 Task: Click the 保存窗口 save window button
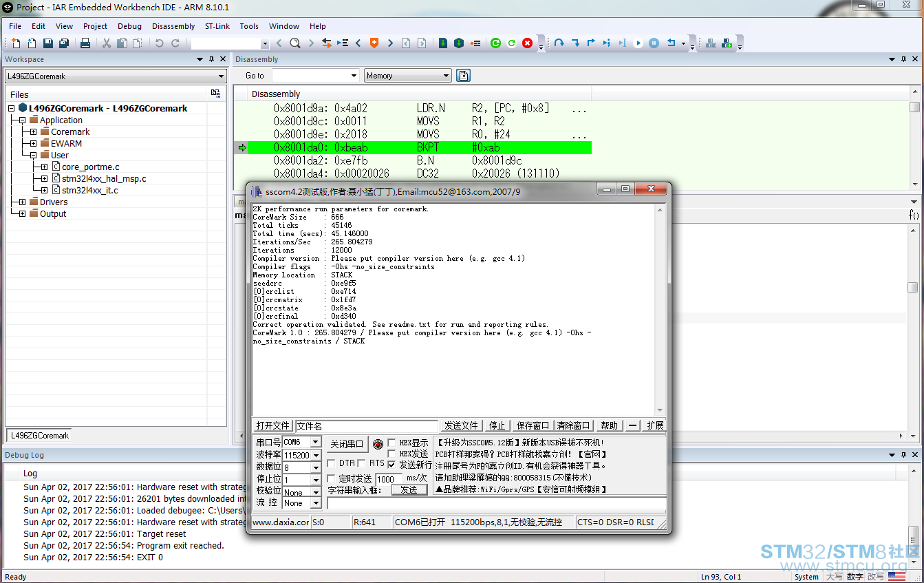click(533, 425)
